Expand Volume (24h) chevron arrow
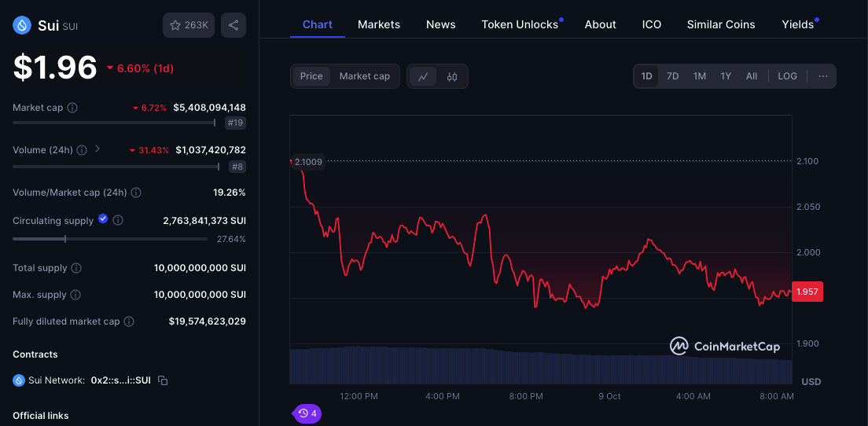 pyautogui.click(x=97, y=149)
